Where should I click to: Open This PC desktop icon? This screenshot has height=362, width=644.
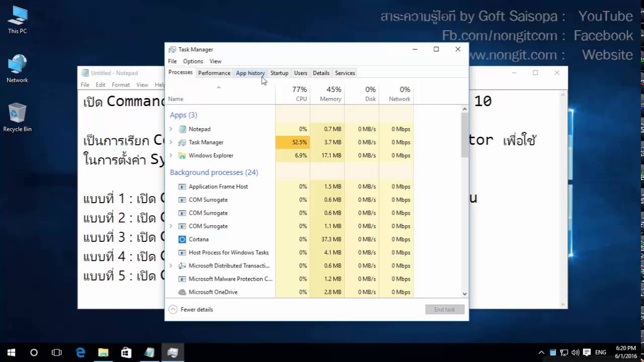pyautogui.click(x=17, y=20)
